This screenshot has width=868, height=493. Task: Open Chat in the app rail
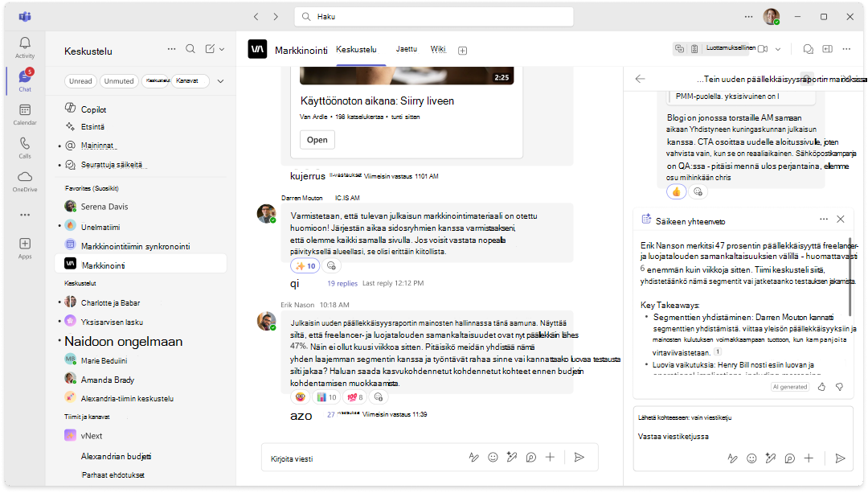click(x=25, y=81)
